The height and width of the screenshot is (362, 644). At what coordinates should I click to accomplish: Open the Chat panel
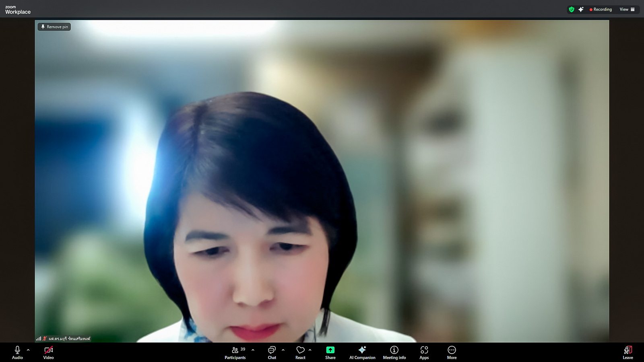pyautogui.click(x=272, y=352)
